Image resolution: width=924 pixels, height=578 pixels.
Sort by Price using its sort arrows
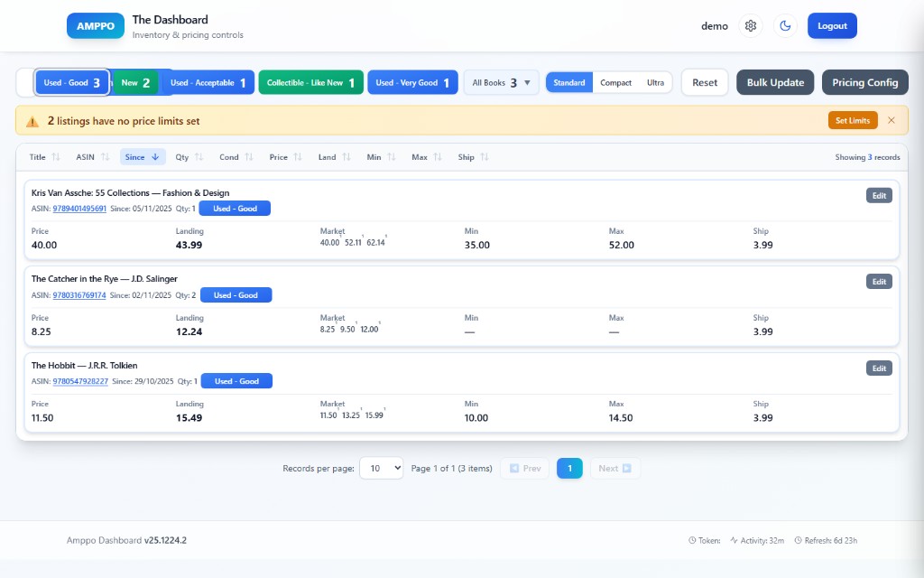coord(298,157)
